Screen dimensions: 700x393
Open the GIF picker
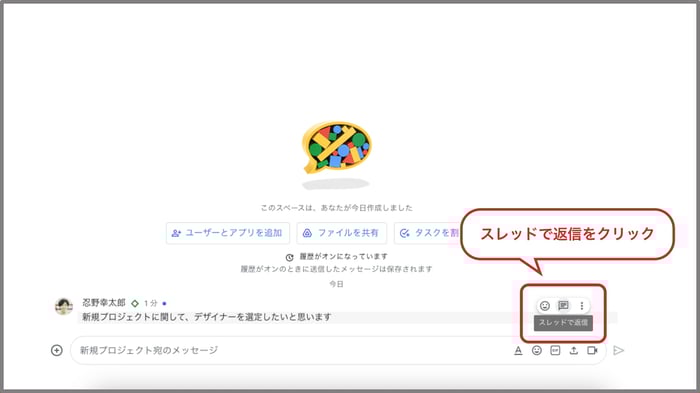point(555,351)
